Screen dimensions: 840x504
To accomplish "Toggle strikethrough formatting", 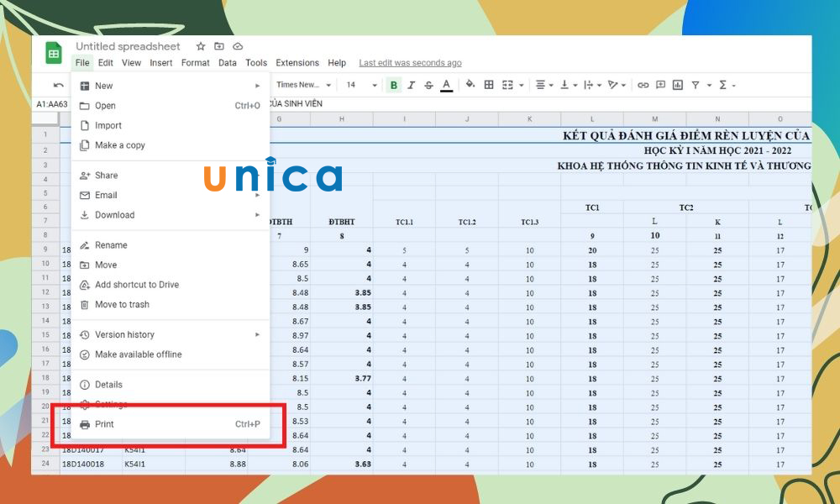I will click(428, 85).
